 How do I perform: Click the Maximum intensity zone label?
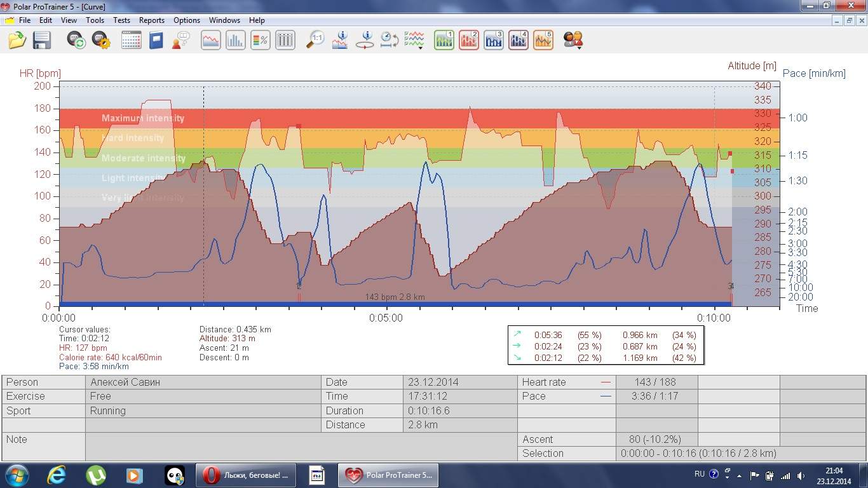coord(143,118)
